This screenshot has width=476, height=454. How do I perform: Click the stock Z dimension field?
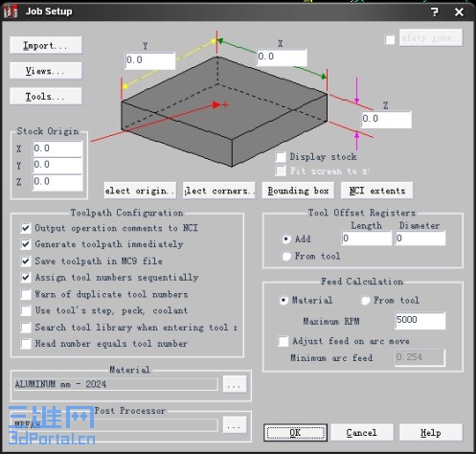(386, 120)
